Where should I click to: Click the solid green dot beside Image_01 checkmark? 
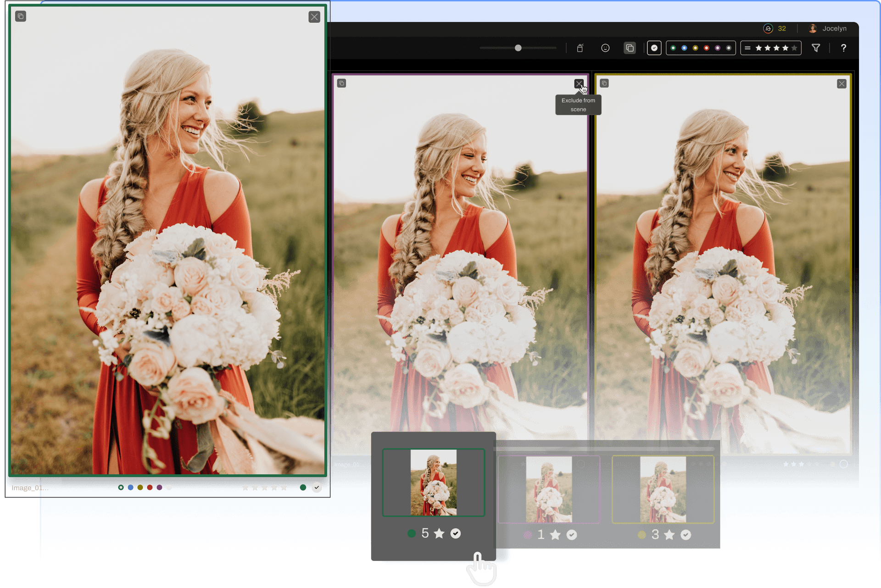click(x=303, y=488)
